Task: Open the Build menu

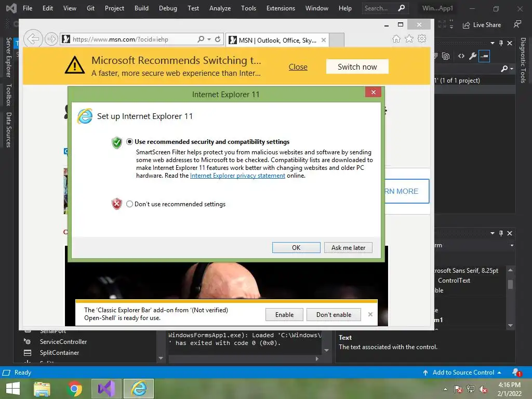Action: tap(141, 8)
